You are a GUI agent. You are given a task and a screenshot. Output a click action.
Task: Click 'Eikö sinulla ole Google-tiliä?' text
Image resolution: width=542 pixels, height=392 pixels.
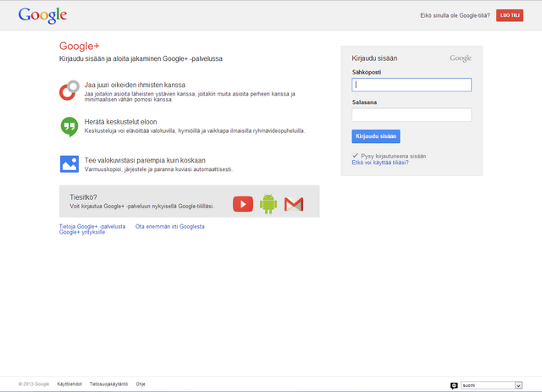tap(455, 15)
